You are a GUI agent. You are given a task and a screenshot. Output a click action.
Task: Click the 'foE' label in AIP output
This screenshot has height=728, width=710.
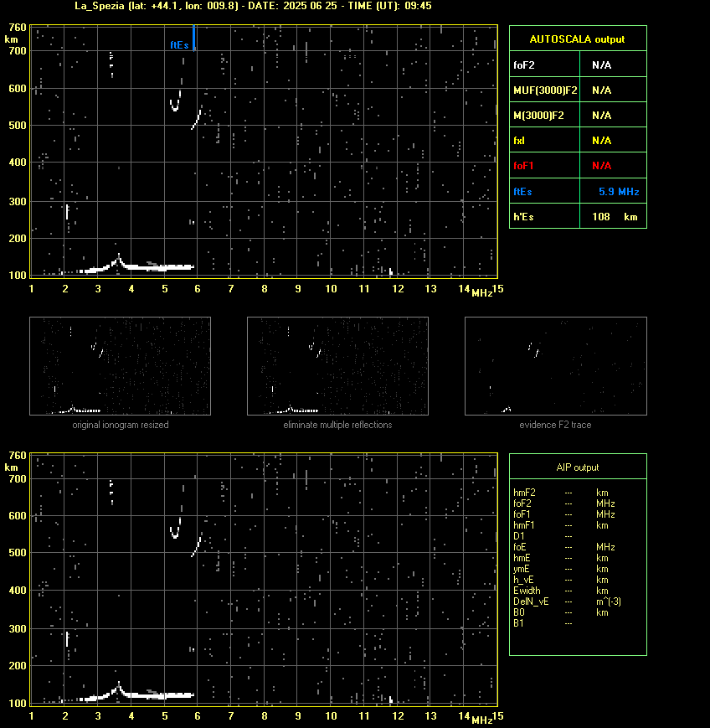coord(520,547)
